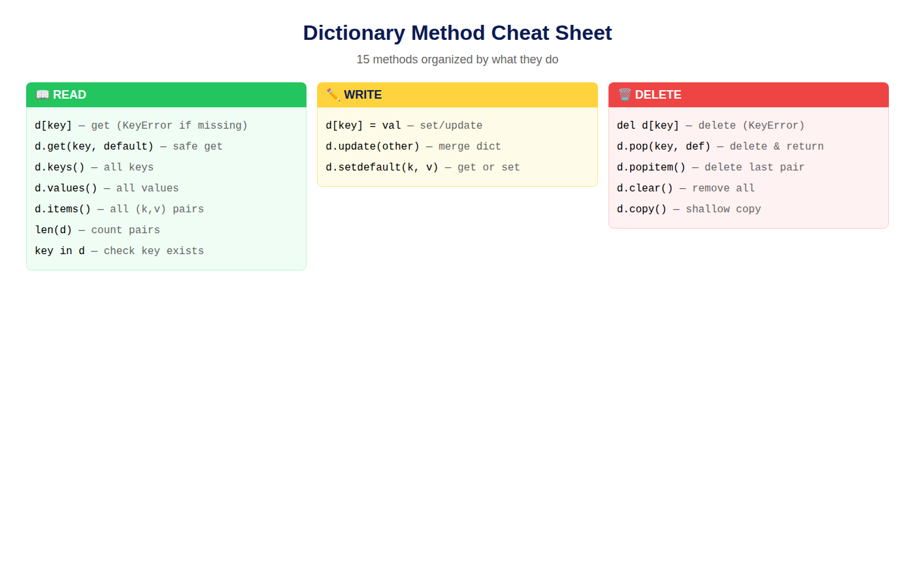The width and height of the screenshot is (915, 588).
Task: Click the Dictionary Method Cheat Sheet title
Action: click(x=457, y=33)
